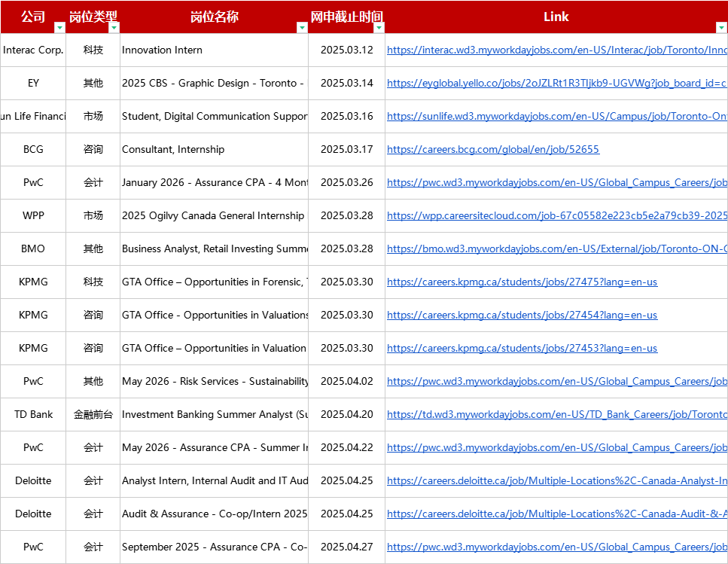Open the 岗位类型 column filter dropdown
Screen dimensions: 728x564
click(x=114, y=28)
